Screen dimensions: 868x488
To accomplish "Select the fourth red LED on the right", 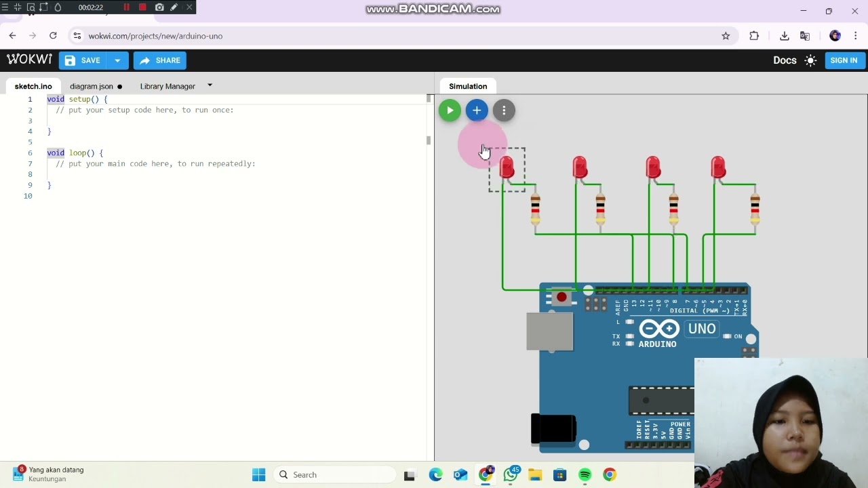I will pyautogui.click(x=718, y=167).
